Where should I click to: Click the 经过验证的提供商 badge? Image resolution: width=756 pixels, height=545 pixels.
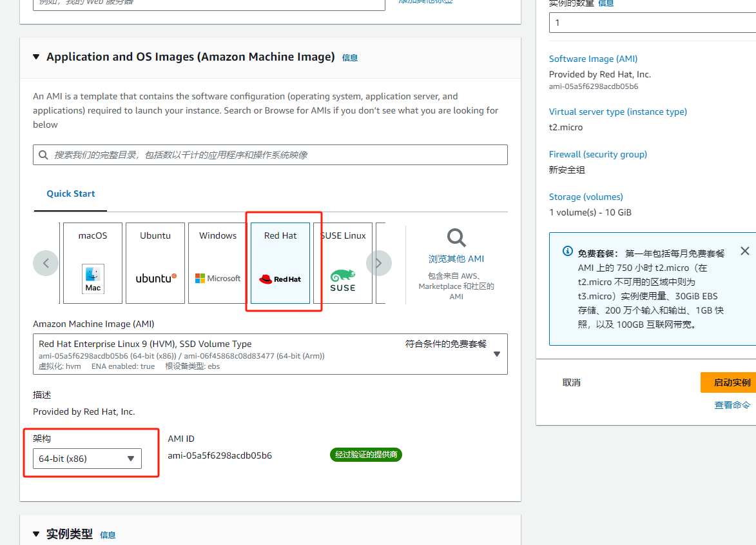click(x=366, y=455)
